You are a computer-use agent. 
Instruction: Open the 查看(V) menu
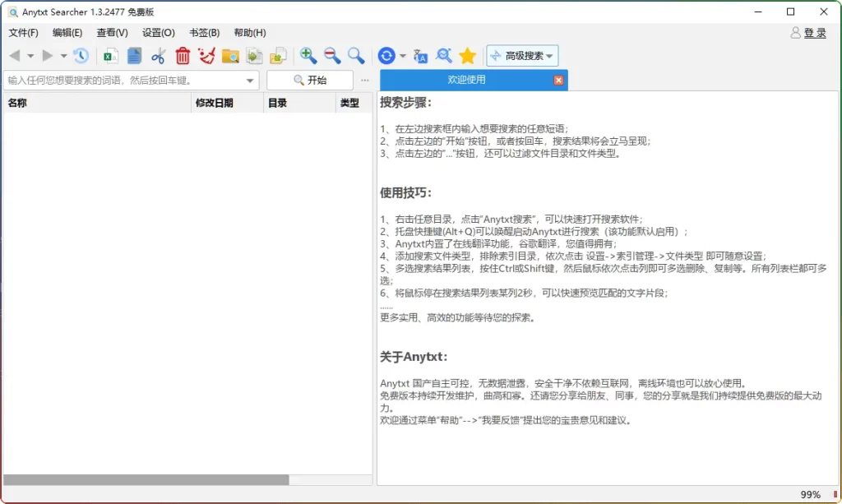[112, 33]
